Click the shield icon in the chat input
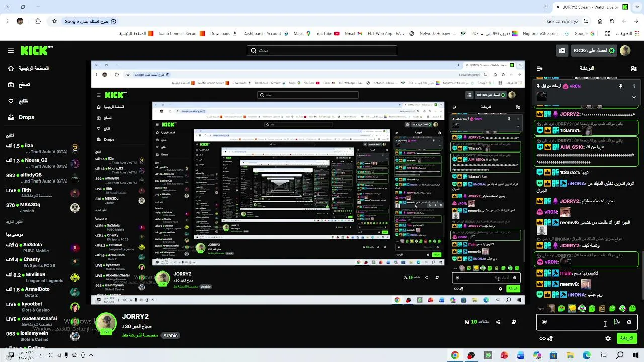The width and height of the screenshot is (644, 362). (x=544, y=322)
